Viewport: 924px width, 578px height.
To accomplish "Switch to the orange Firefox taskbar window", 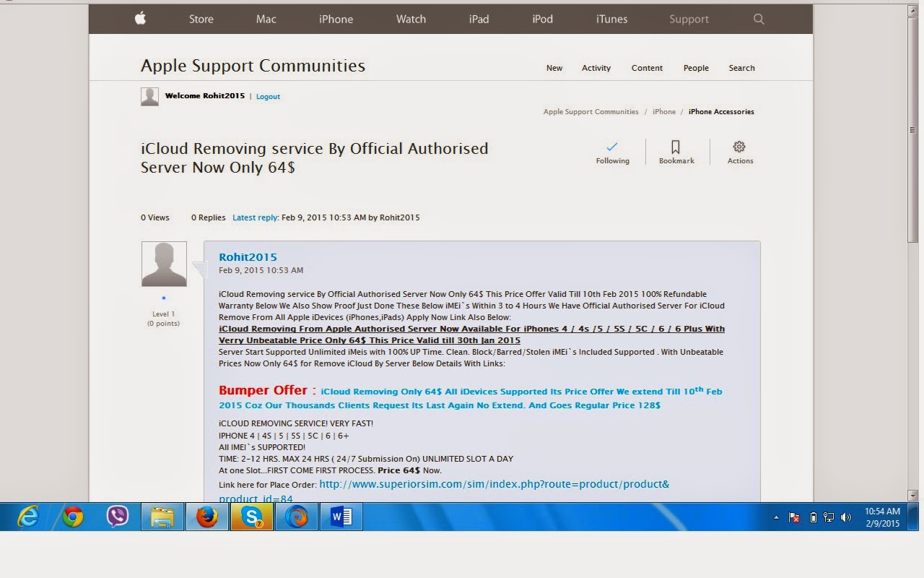I will tap(207, 517).
